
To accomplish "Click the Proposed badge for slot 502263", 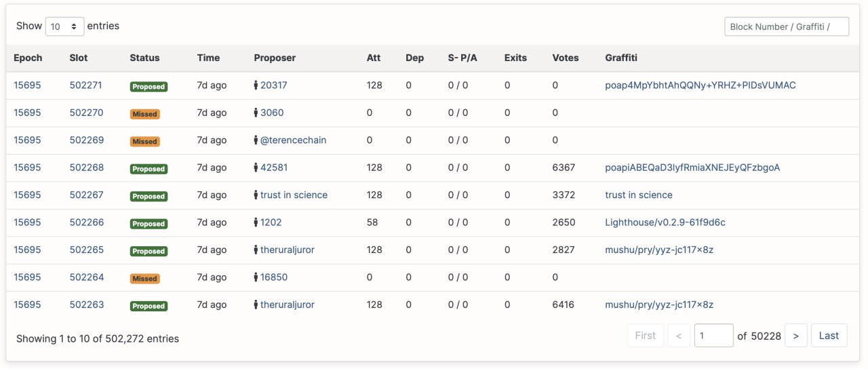I will (149, 306).
